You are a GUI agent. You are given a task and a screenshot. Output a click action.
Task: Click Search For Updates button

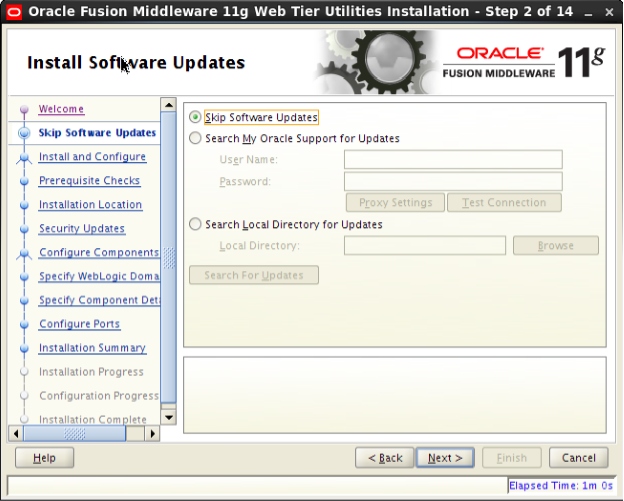254,275
